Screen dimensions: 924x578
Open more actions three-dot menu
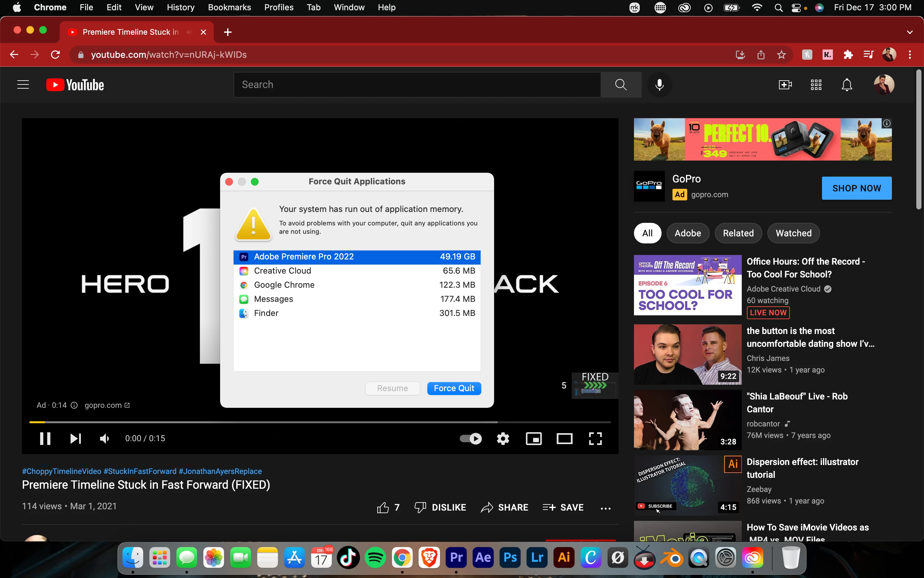click(605, 508)
